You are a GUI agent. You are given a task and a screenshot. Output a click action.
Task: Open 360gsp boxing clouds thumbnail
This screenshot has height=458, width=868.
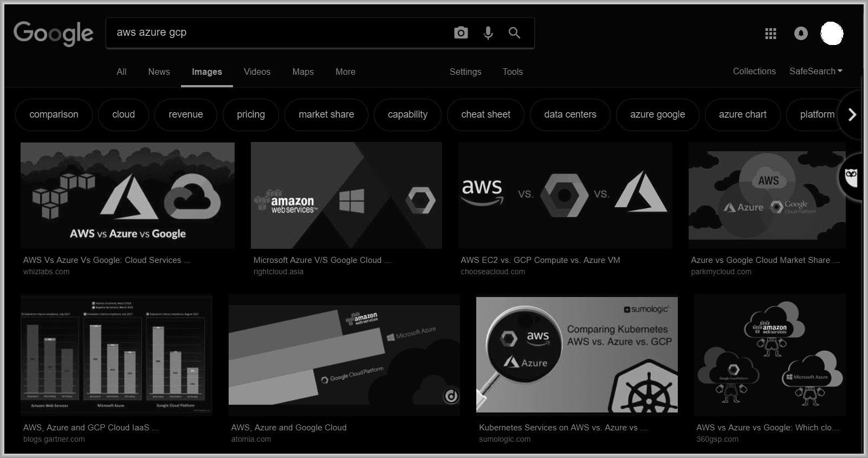point(769,355)
